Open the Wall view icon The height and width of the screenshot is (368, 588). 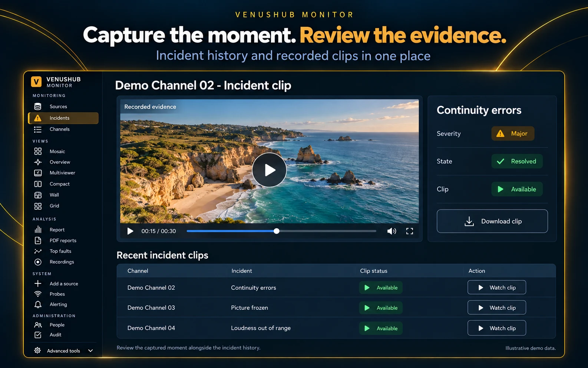pos(38,195)
